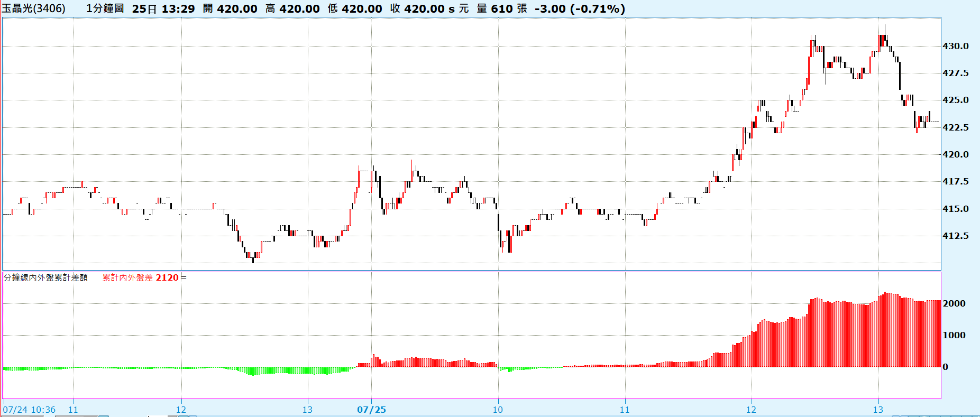Click the equals icon beside 2120
The width and height of the screenshot is (980, 417).
pyautogui.click(x=184, y=278)
